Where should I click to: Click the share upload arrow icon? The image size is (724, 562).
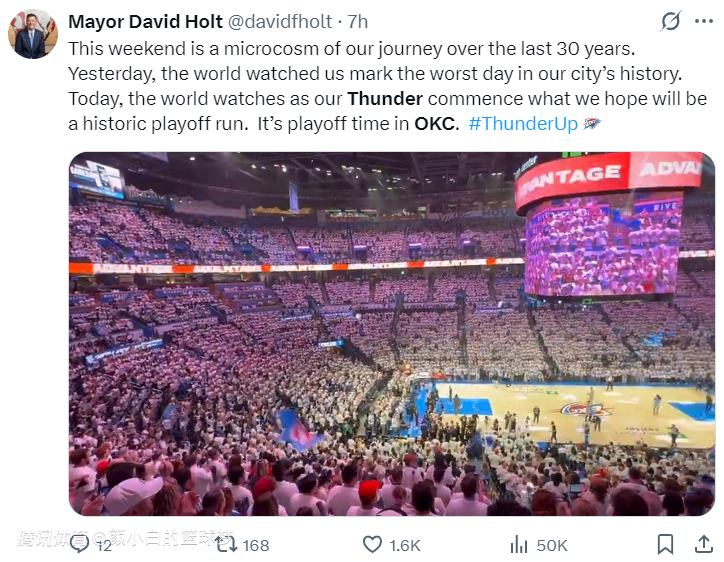[701, 544]
